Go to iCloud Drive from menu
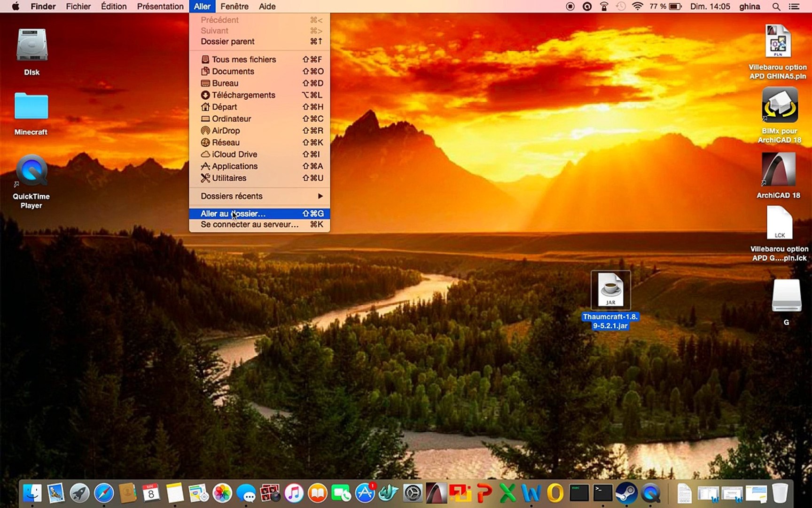812x508 pixels. 259,154
